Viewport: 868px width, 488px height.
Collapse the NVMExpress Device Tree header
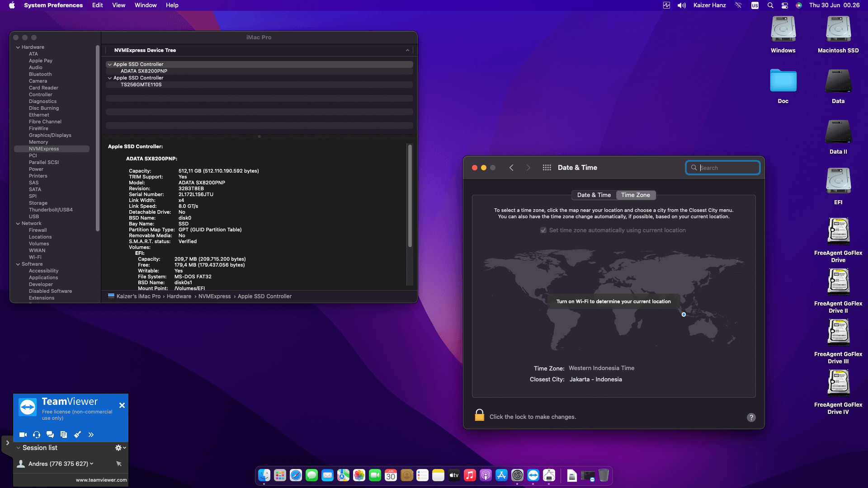click(407, 50)
